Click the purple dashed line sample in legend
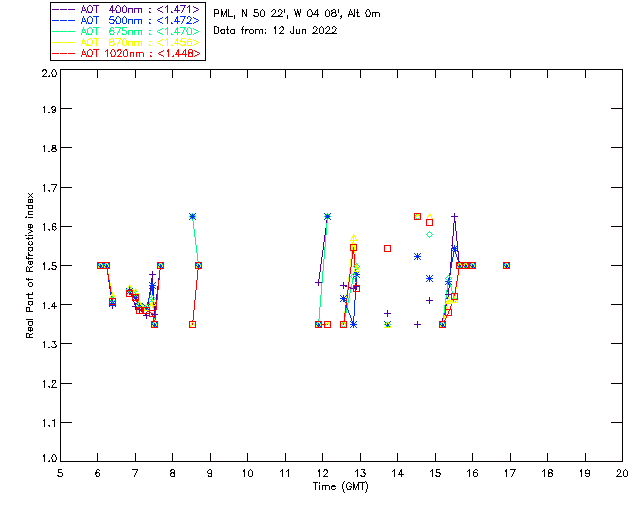640x512 pixels. (x=64, y=9)
